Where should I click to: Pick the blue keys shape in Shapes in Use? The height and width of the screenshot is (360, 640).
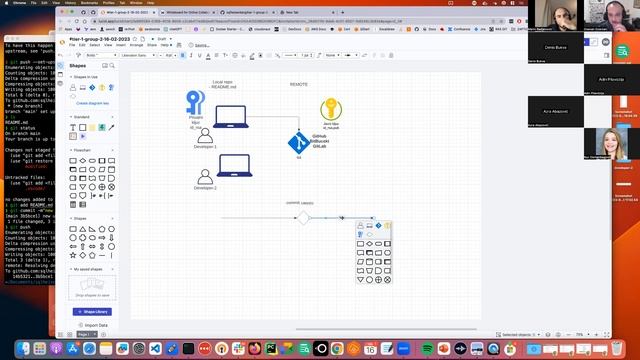pos(111,87)
